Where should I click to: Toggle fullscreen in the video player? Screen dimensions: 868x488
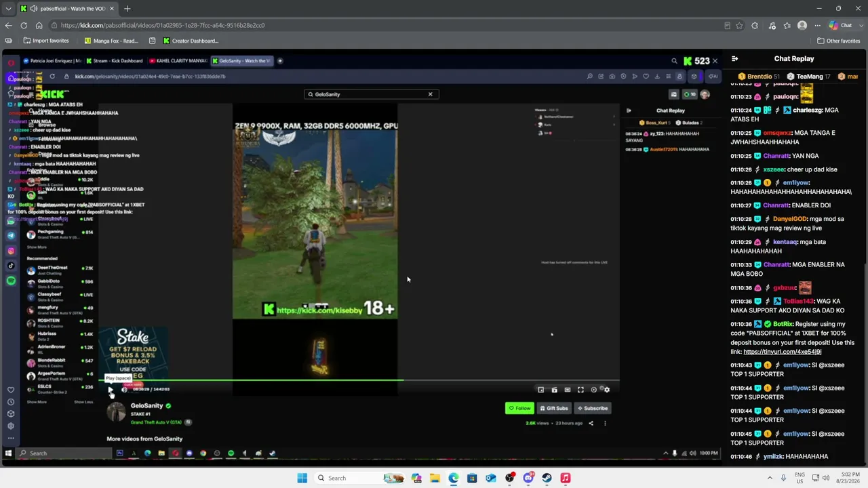click(x=580, y=390)
